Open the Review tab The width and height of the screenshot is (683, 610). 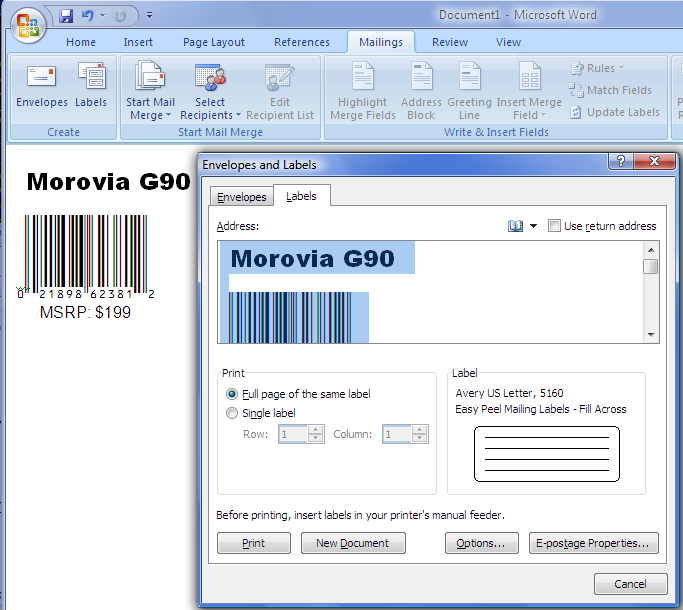click(450, 42)
